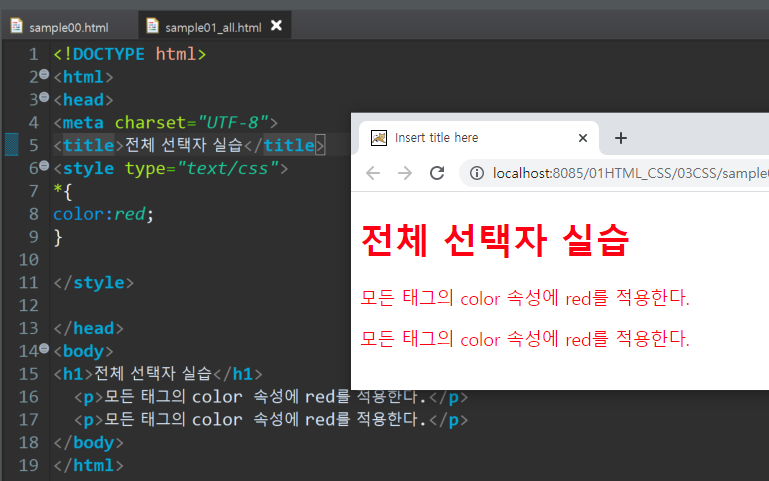Click line number 10 in the gutter
Viewport: 769px width, 481px height.
click(x=29, y=260)
